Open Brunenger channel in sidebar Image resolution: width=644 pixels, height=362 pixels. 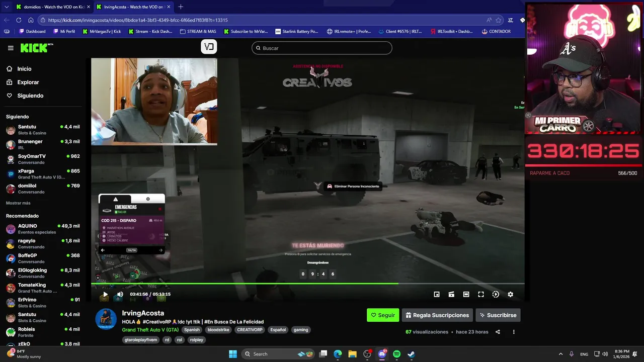point(43,144)
